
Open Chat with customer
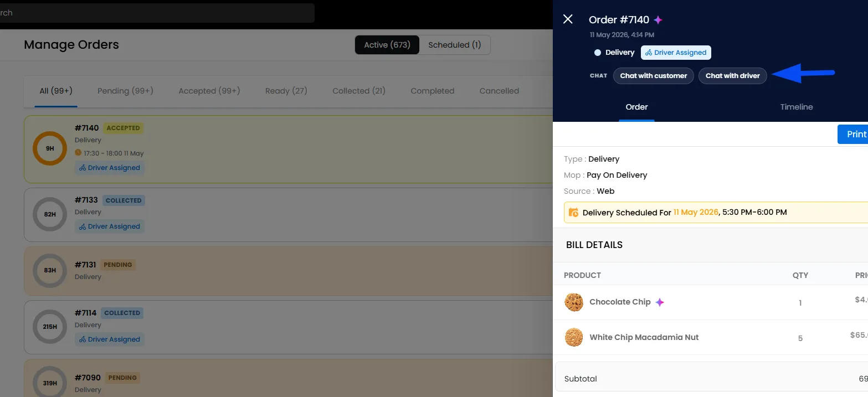click(x=654, y=76)
